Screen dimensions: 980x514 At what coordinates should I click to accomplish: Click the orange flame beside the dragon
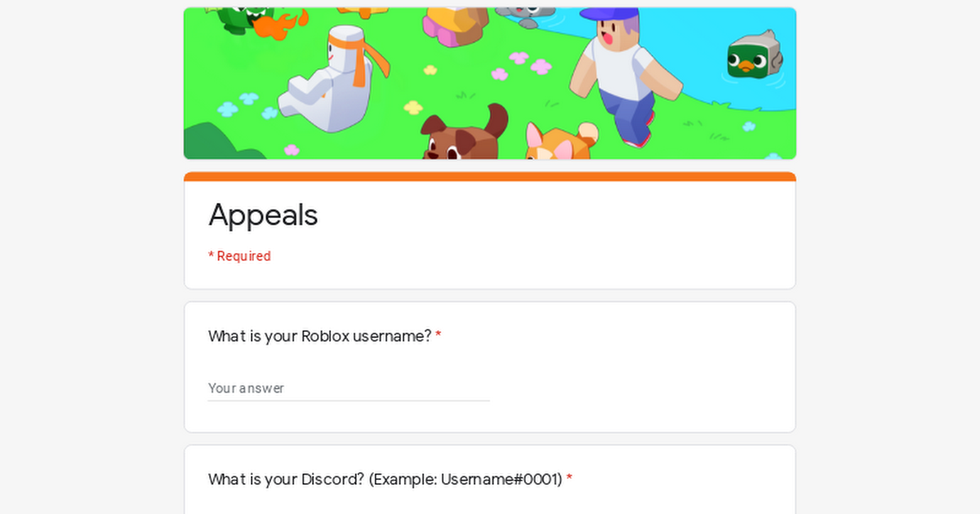tap(282, 24)
